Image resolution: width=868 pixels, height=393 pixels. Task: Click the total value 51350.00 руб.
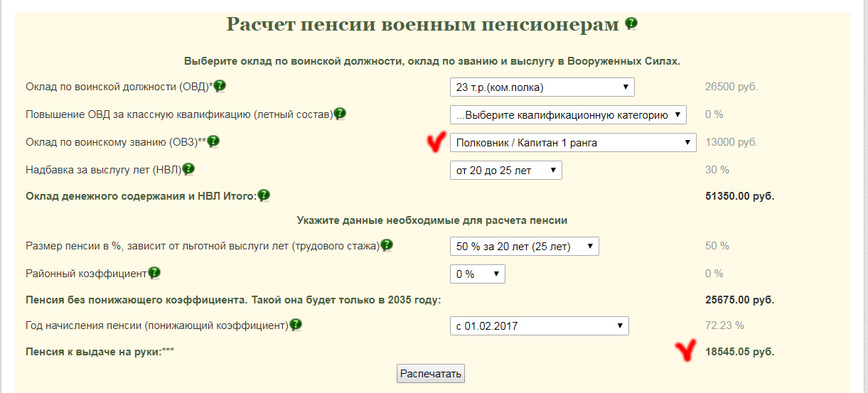point(739,195)
